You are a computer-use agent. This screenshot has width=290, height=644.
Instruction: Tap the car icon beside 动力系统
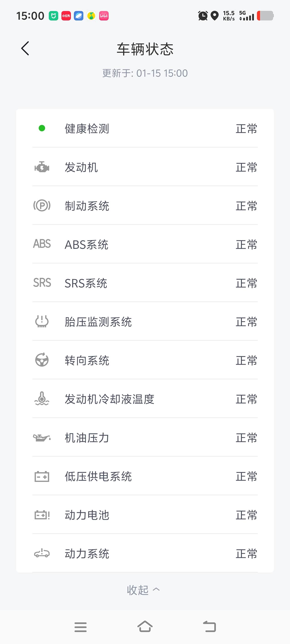[x=42, y=553]
